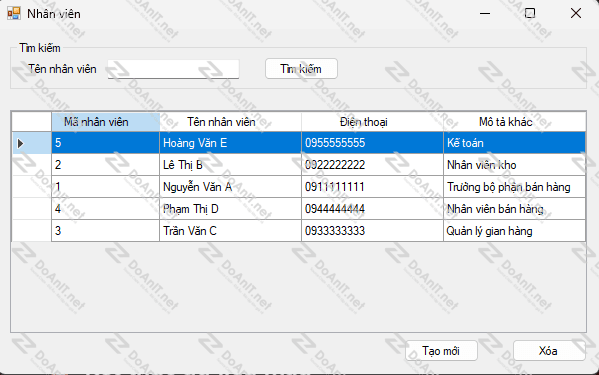Select the row header of Nguyễn Văn A
Screen dimensions: 599x375
[x=32, y=187]
